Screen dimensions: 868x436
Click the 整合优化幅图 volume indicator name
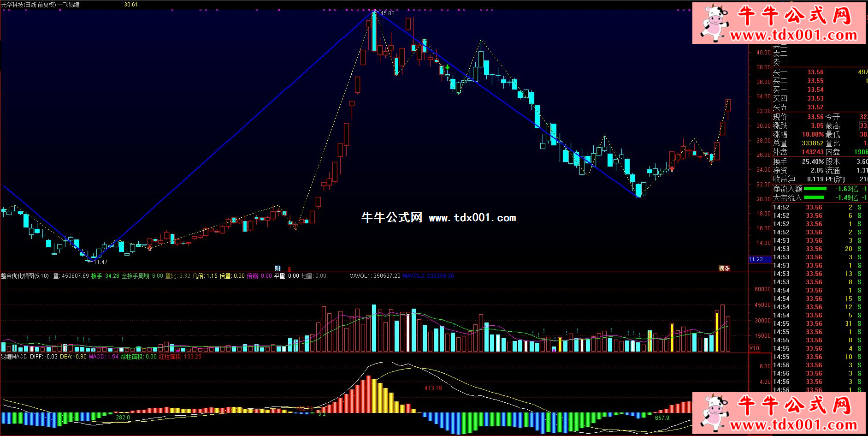24,276
